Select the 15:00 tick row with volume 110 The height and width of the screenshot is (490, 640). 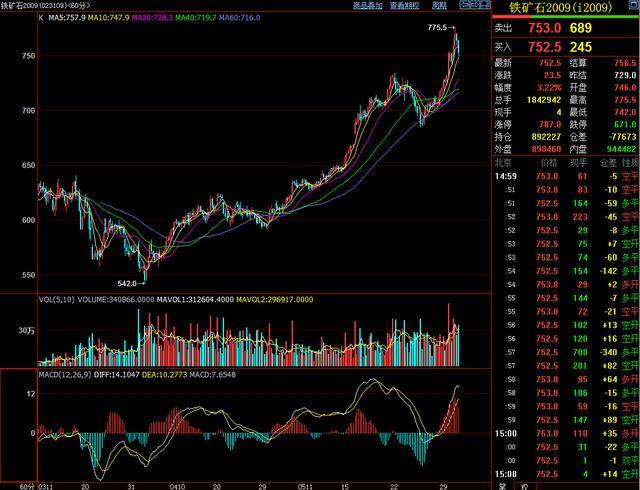tap(566, 433)
